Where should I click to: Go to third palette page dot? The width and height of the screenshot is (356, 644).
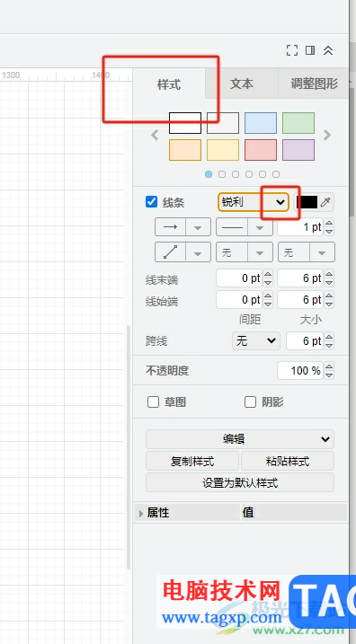(x=236, y=174)
